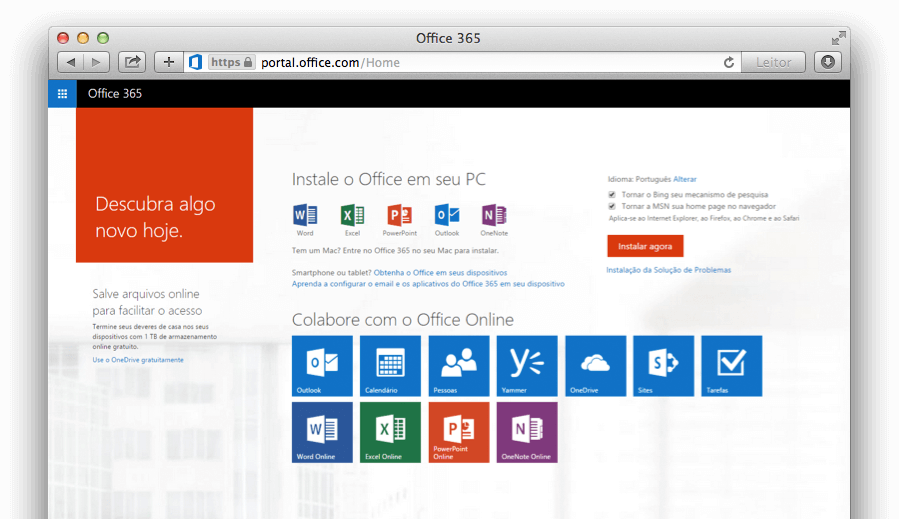The width and height of the screenshot is (899, 519).
Task: Click the Alterar language link
Action: point(685,179)
